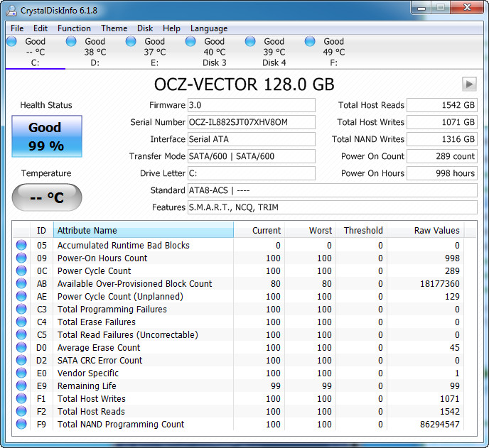Image resolution: width=489 pixels, height=448 pixels.
Task: Click status icon of attribute 0C
Action: tap(21, 271)
